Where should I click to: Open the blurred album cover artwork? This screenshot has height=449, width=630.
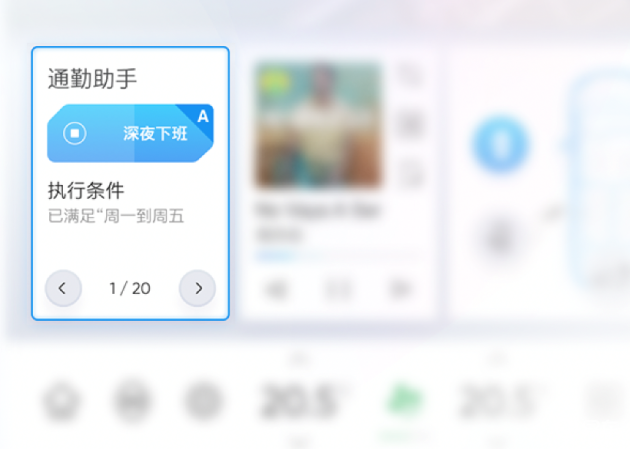(318, 124)
